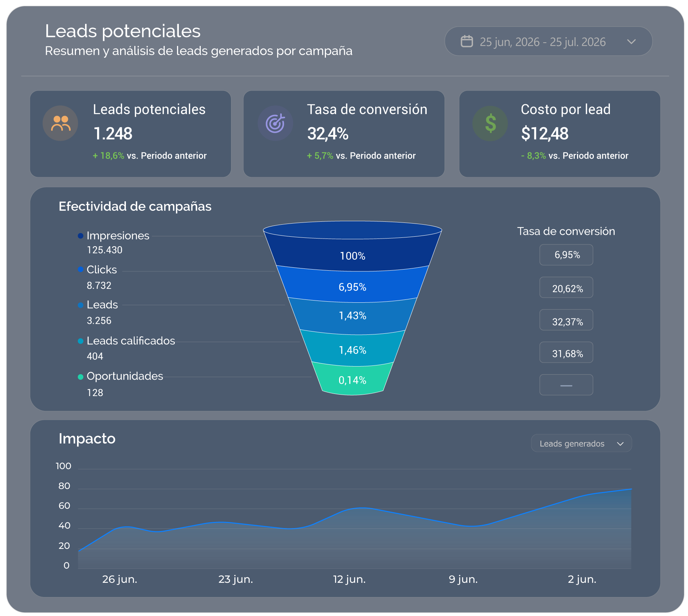This screenshot has width=688, height=616.
Task: Select the $12,48 cost value
Action: point(545,133)
